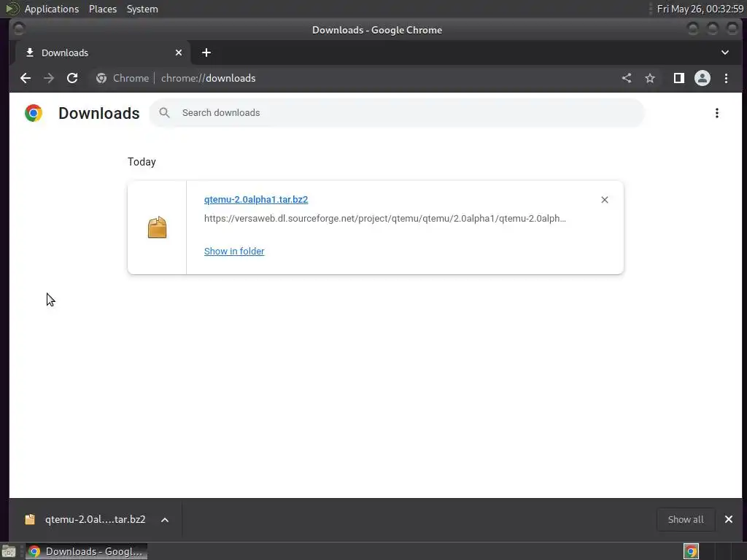Close the Downloads tab
This screenshot has width=747, height=560.
[179, 52]
